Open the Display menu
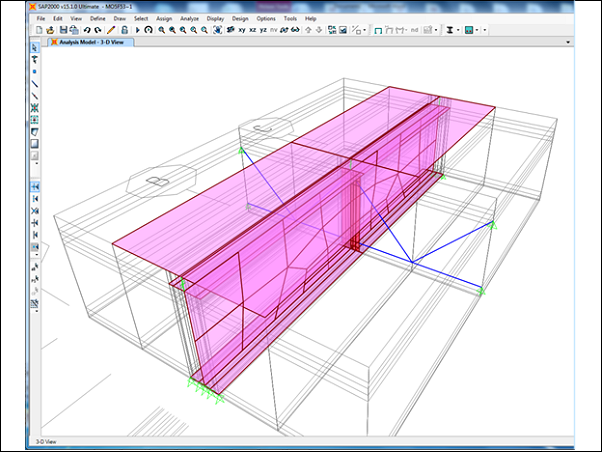This screenshot has height=452, width=602. 215,18
